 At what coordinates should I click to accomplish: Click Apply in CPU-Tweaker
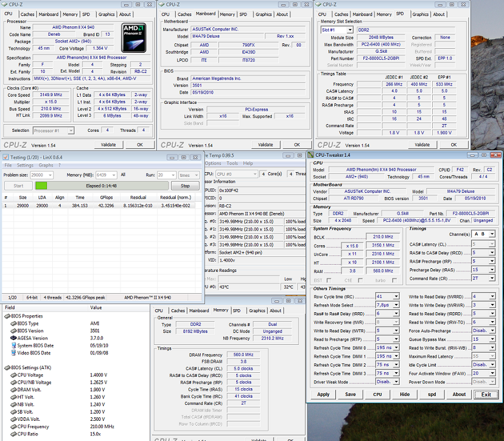pyautogui.click(x=324, y=394)
